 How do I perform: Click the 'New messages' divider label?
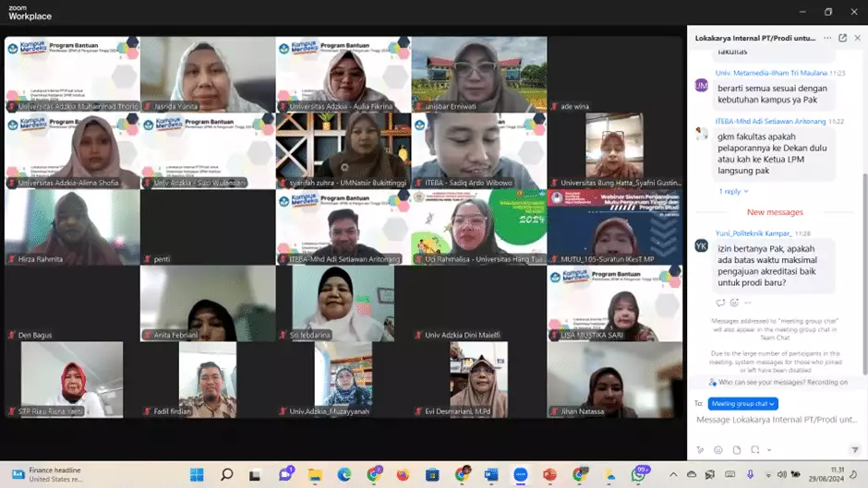(775, 212)
